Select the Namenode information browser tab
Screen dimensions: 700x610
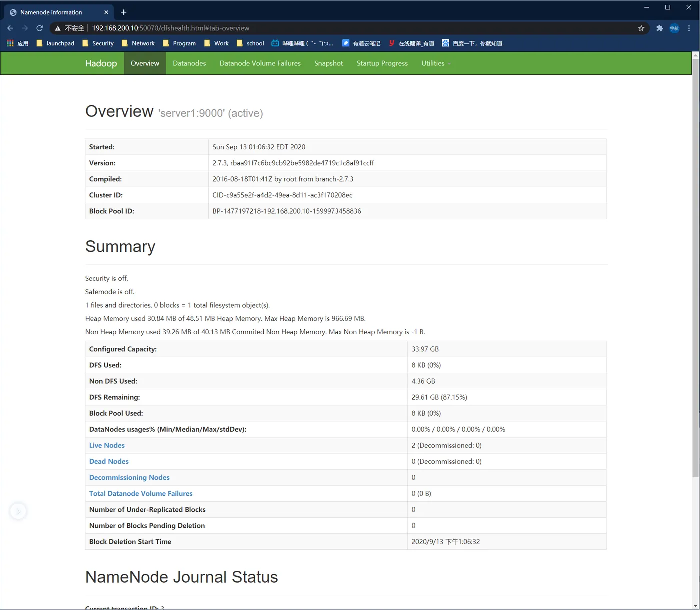coord(59,12)
